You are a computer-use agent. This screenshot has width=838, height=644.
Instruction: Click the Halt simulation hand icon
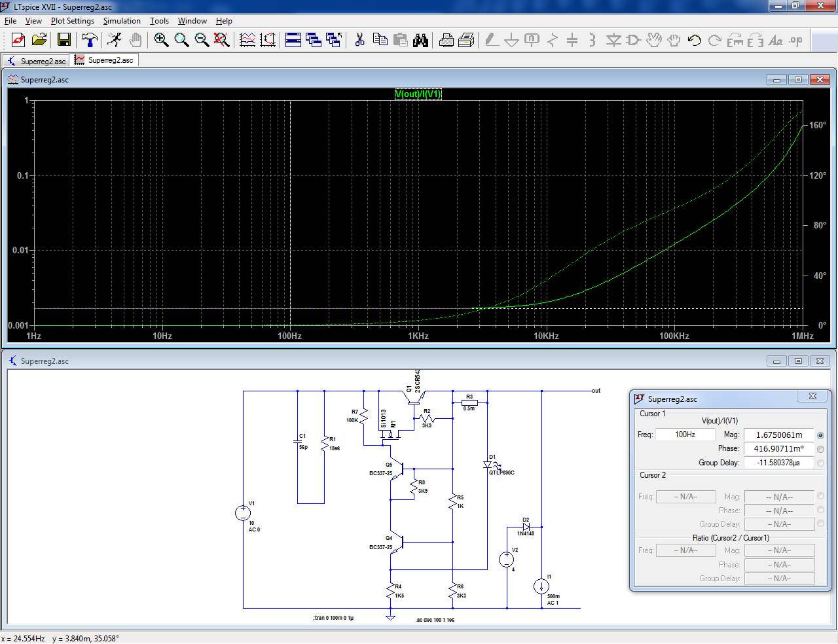coord(136,41)
